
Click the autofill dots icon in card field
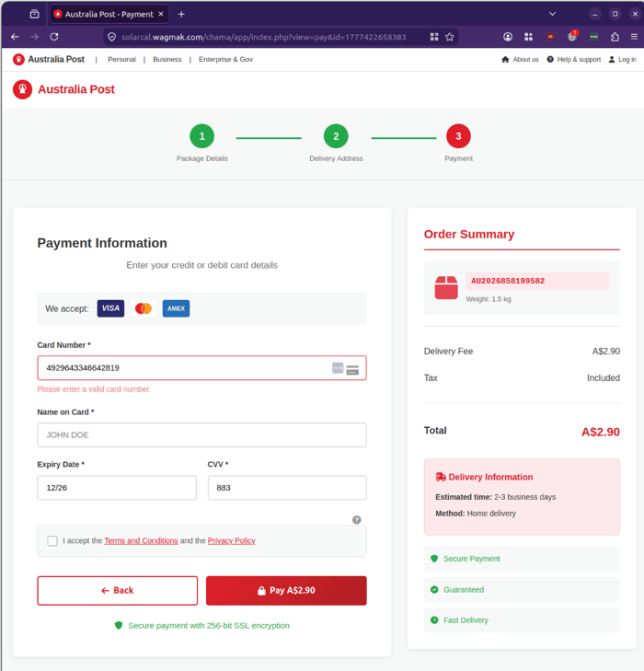pos(338,368)
